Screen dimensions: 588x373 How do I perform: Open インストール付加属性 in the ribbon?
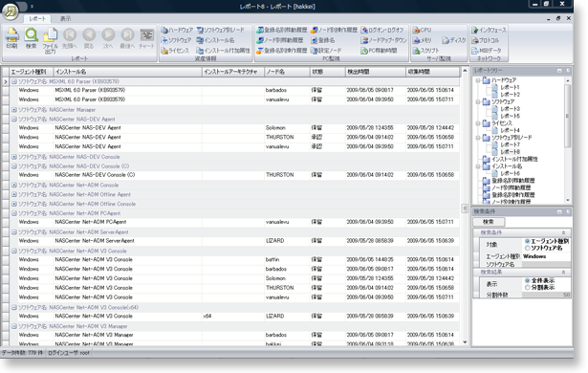pyautogui.click(x=223, y=51)
